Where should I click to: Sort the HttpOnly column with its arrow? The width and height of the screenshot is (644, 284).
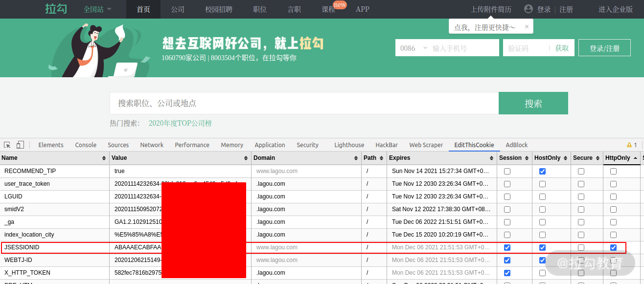pyautogui.click(x=635, y=158)
